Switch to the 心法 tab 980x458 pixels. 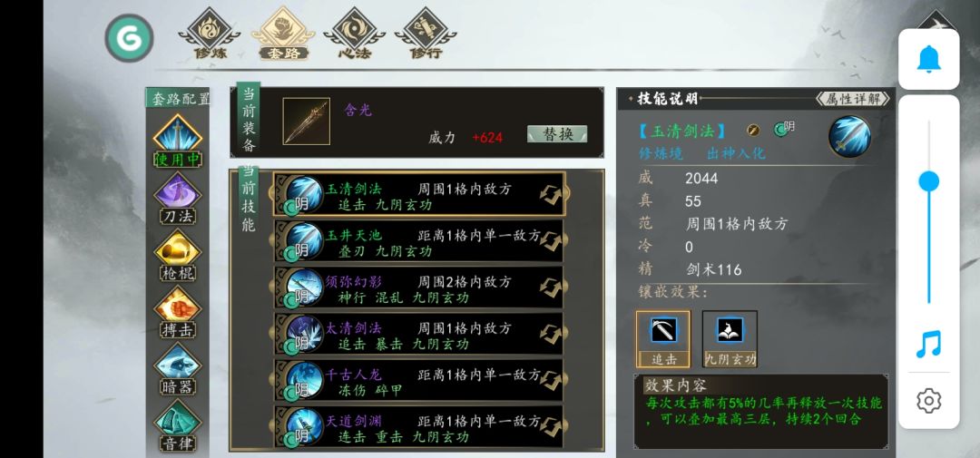coord(355,34)
